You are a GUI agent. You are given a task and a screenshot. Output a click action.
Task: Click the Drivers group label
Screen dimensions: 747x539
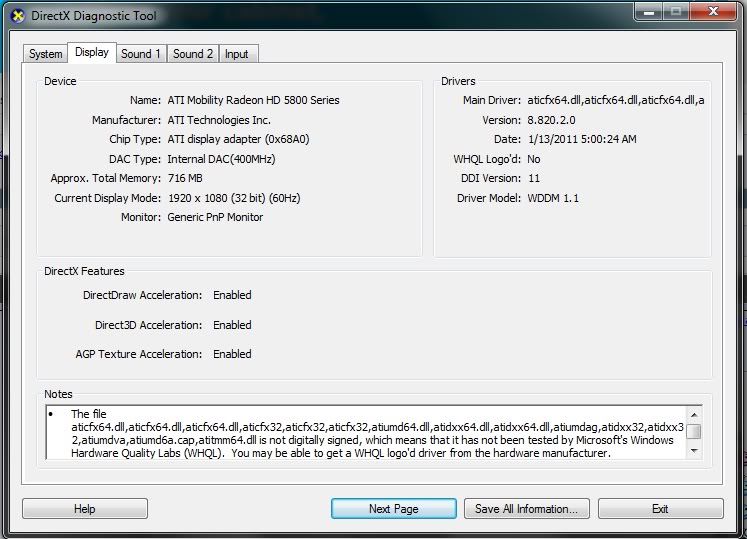458,81
